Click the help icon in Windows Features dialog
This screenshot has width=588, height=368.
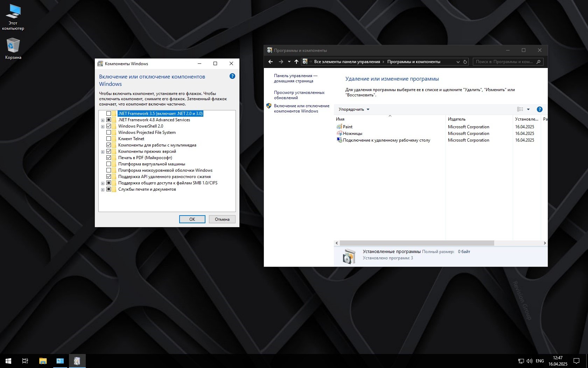[232, 76]
